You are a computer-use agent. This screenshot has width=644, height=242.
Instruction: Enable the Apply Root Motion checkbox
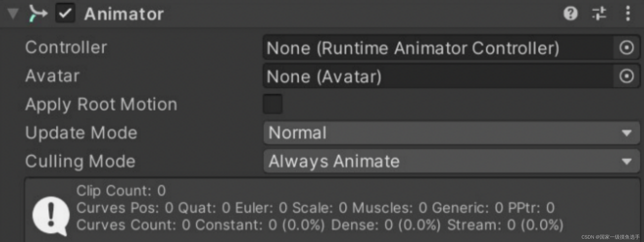tap(273, 104)
